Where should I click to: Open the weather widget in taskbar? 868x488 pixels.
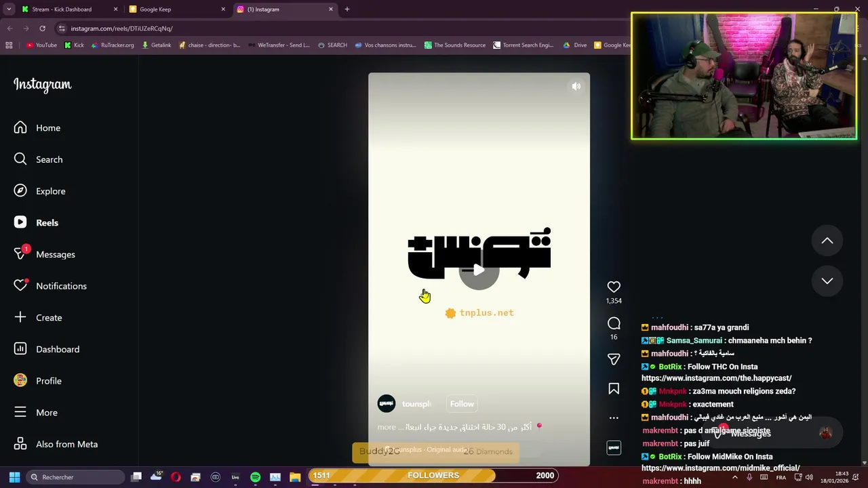[x=156, y=477]
